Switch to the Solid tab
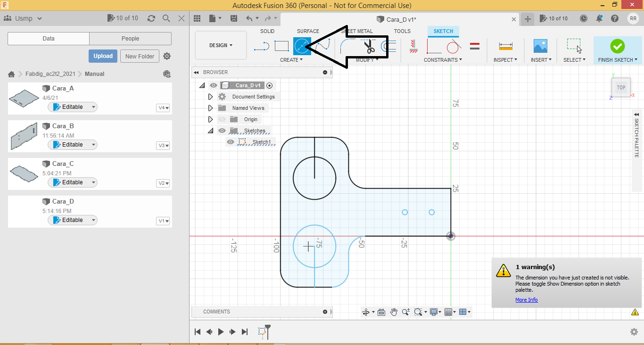Image resolution: width=644 pixels, height=345 pixels. click(267, 31)
